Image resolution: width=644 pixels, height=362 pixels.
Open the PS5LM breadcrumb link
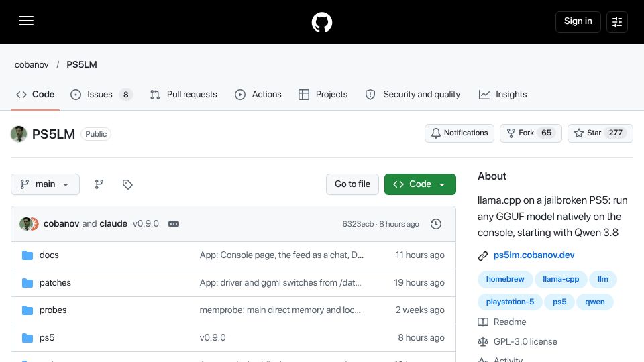(82, 64)
